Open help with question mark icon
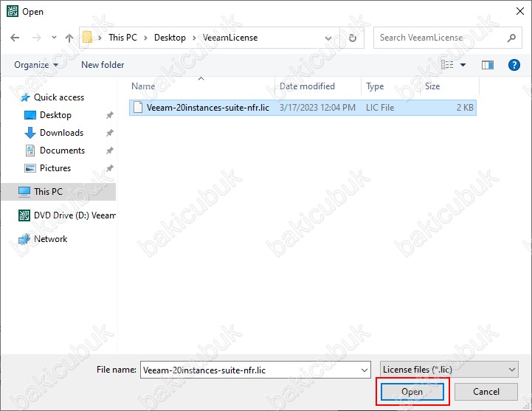The image size is (532, 411). [x=514, y=65]
